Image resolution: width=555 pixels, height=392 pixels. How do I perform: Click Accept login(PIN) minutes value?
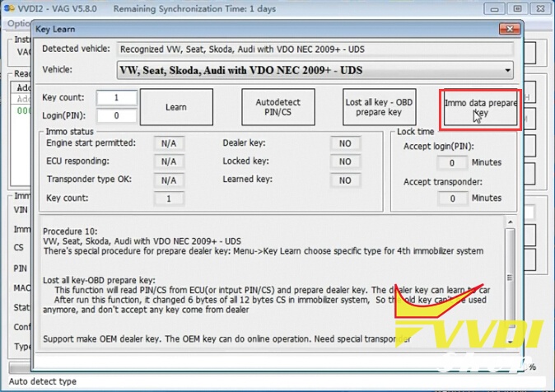tap(452, 163)
